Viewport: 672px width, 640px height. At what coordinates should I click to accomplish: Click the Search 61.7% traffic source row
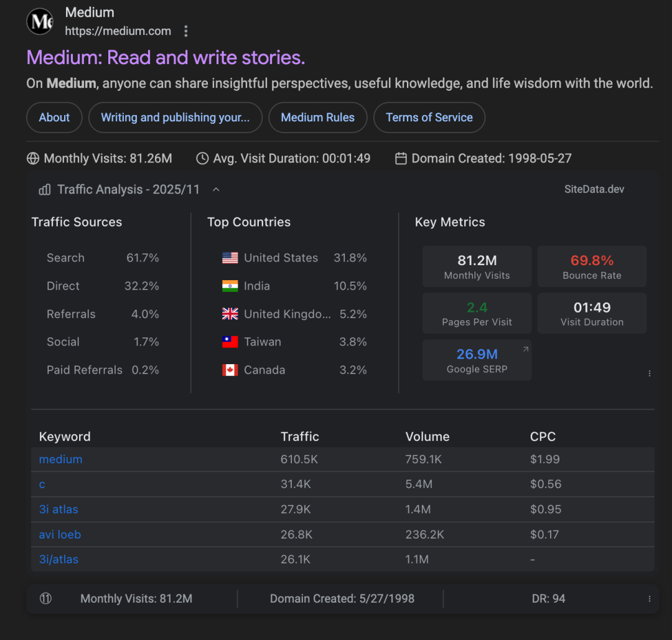[x=103, y=258]
